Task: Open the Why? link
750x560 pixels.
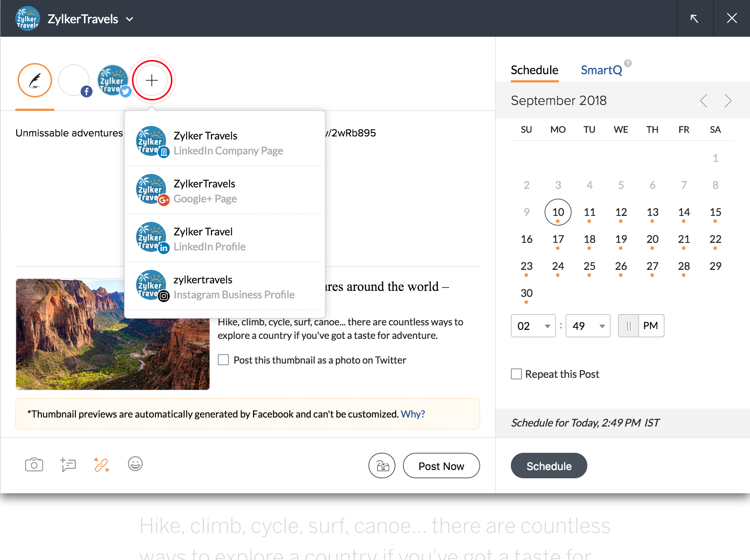Action: (x=413, y=414)
